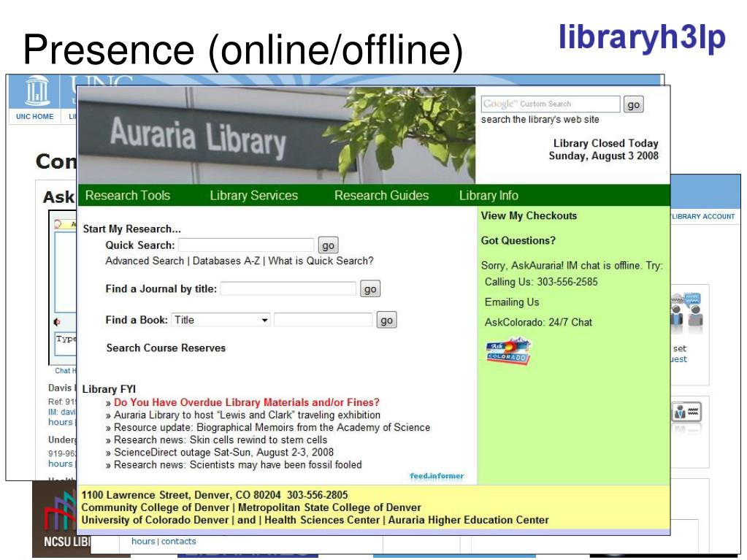Viewport: 747px width, 560px height.
Task: Click the hours link beside contacts
Action: (143, 542)
